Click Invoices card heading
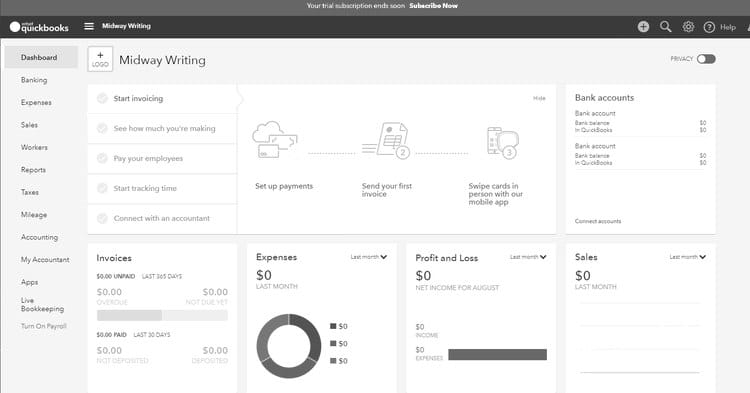This screenshot has height=393, width=750. coord(114,258)
